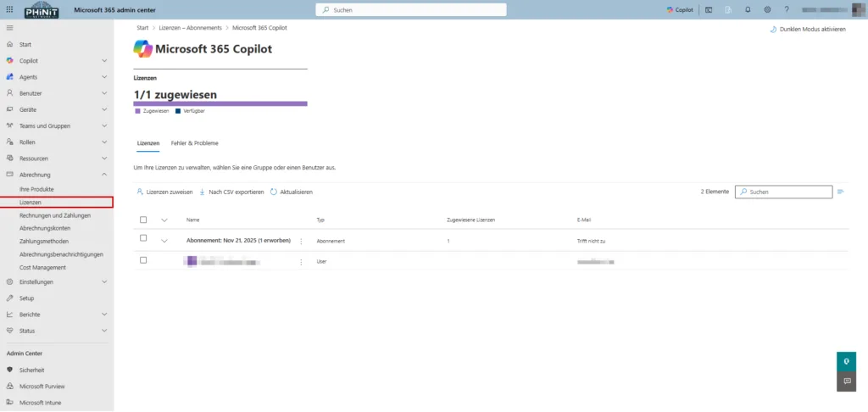
Task: Click the Status heart icon
Action: coord(9,331)
